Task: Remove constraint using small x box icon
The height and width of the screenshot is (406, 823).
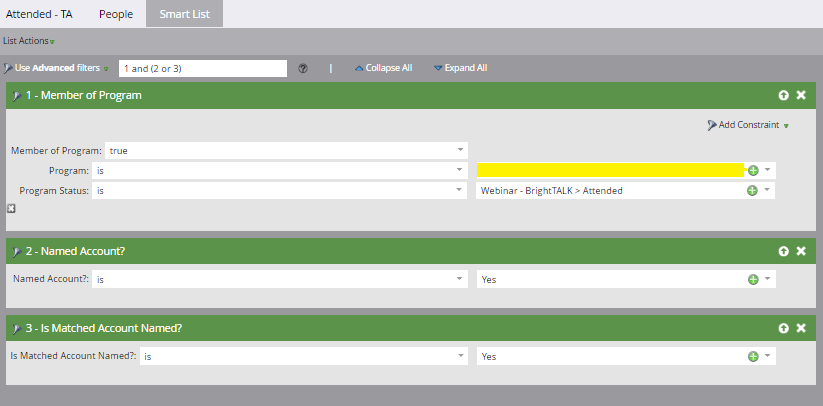Action: (x=11, y=208)
